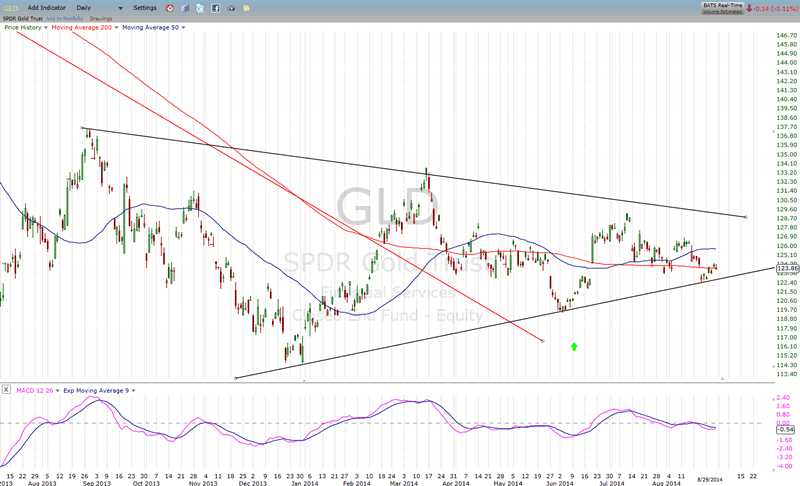
Task: Open the Add Indicator menu
Action: coord(48,8)
